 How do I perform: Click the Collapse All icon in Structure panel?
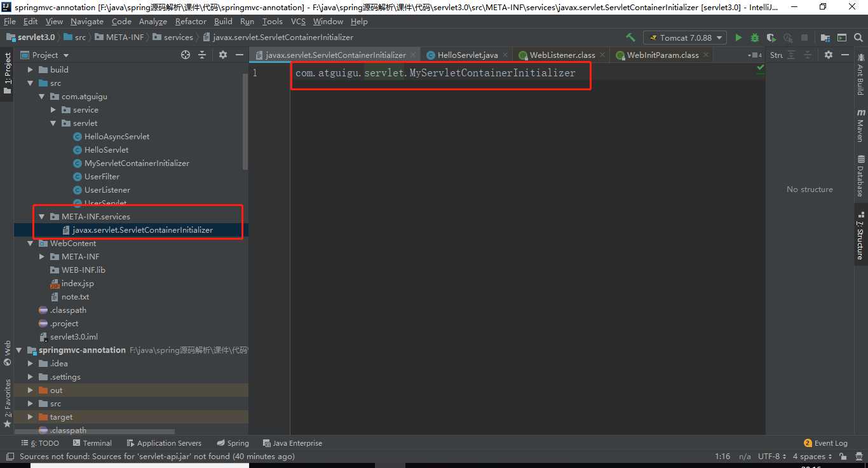coord(808,55)
